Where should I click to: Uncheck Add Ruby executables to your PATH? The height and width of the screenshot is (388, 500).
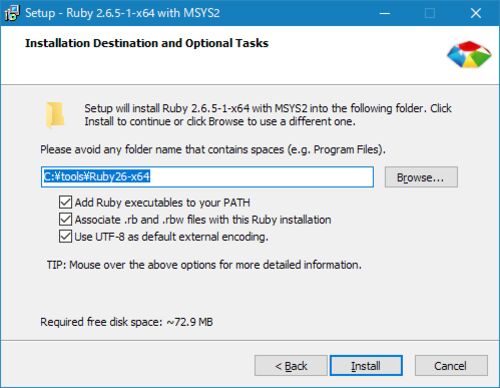[65, 202]
